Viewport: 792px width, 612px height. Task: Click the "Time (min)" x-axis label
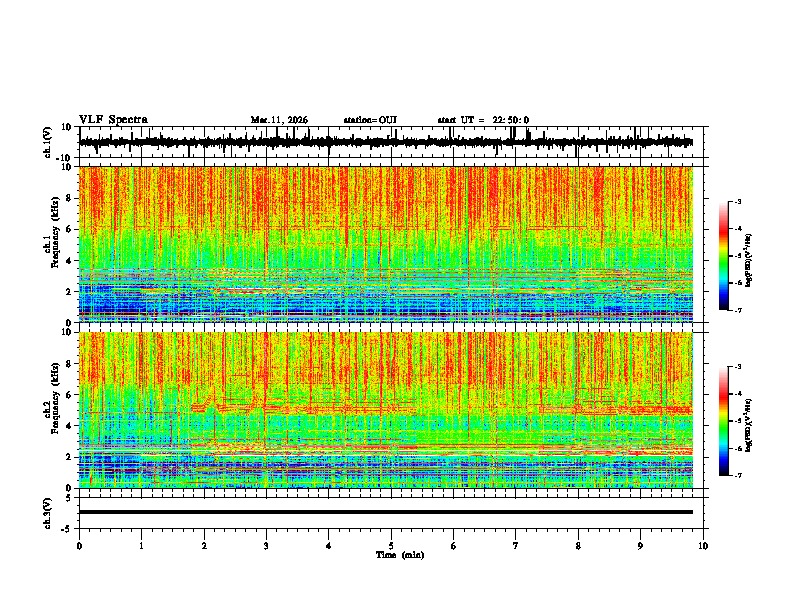[400, 555]
